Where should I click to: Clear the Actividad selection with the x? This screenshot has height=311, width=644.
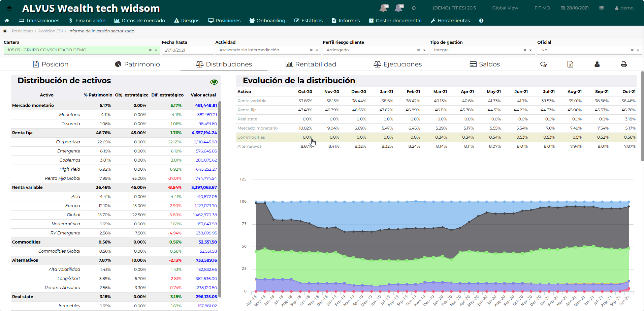click(311, 50)
